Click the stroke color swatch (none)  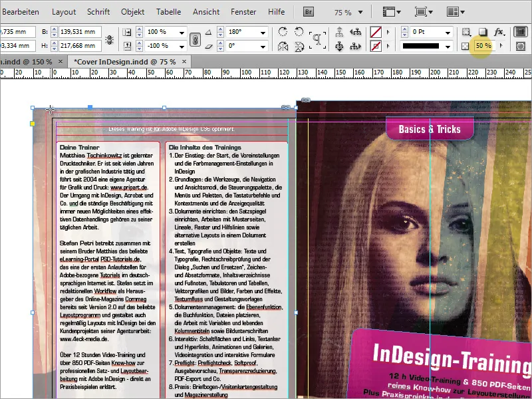click(376, 46)
